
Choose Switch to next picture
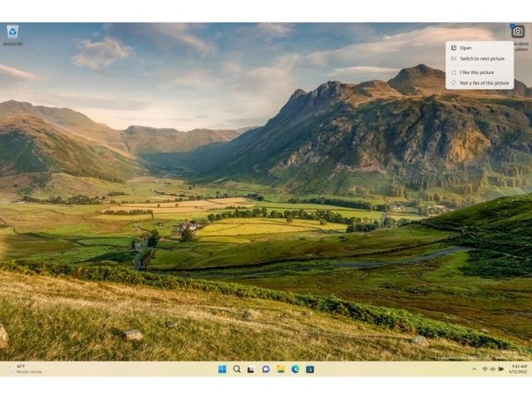481,59
